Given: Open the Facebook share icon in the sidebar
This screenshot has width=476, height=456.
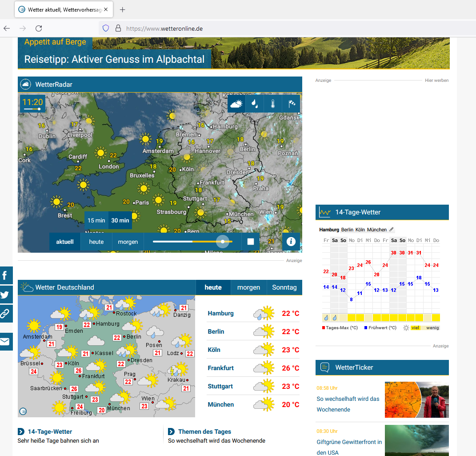Looking at the screenshot, I should pyautogui.click(x=6, y=275).
